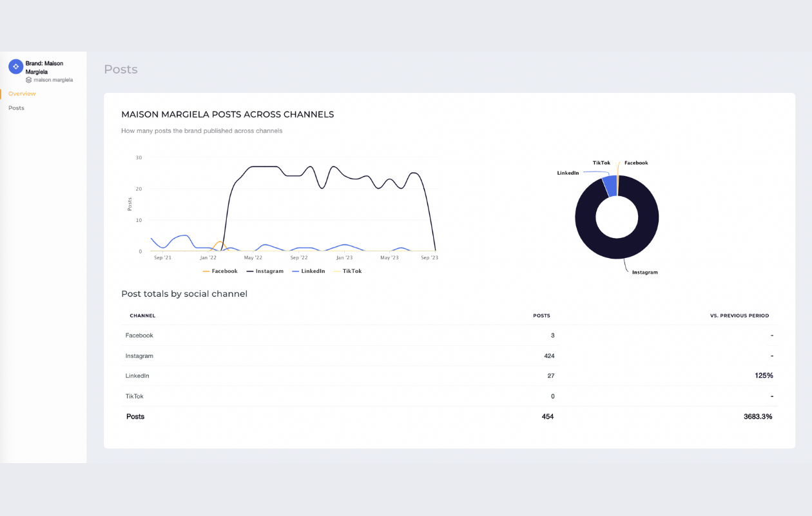Click the 125% change value

point(764,375)
